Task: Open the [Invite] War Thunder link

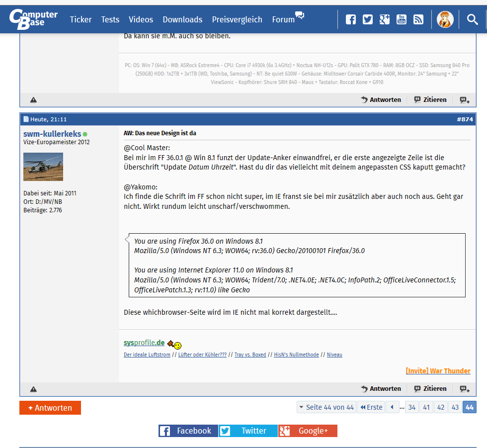Action: coord(438,371)
